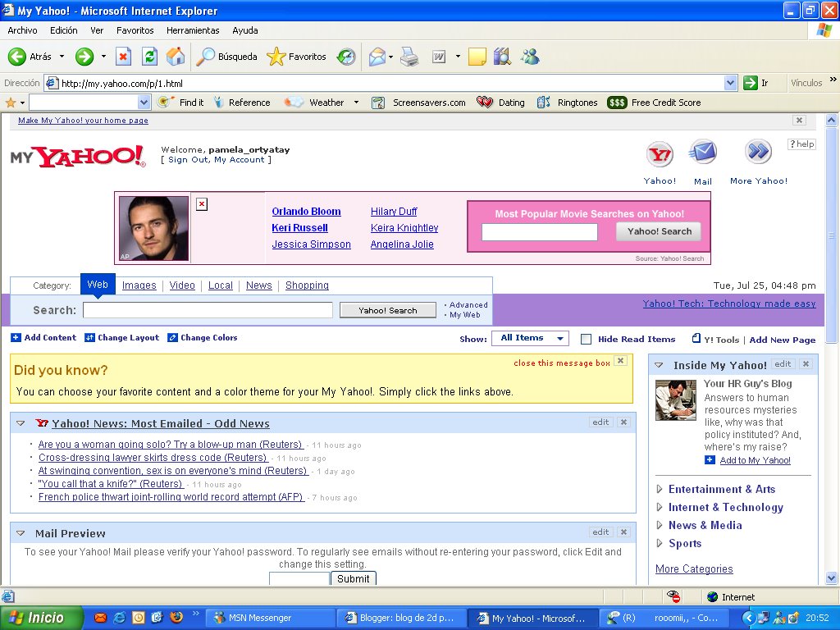Screen dimensions: 840x630
Task: Open More Categories link
Action: (x=694, y=569)
